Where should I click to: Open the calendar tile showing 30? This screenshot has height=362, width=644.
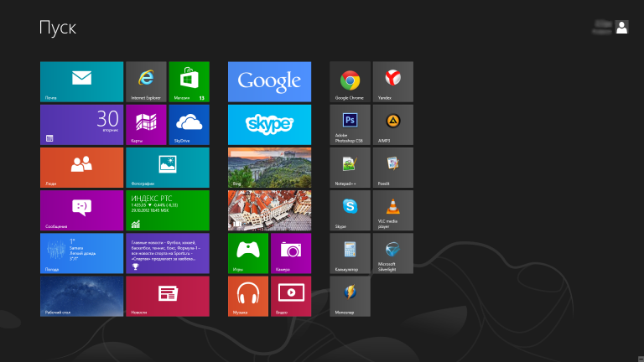[81, 125]
